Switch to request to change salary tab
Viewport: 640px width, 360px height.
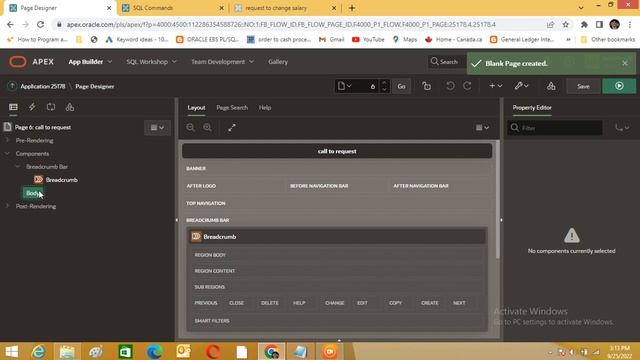coord(276,8)
